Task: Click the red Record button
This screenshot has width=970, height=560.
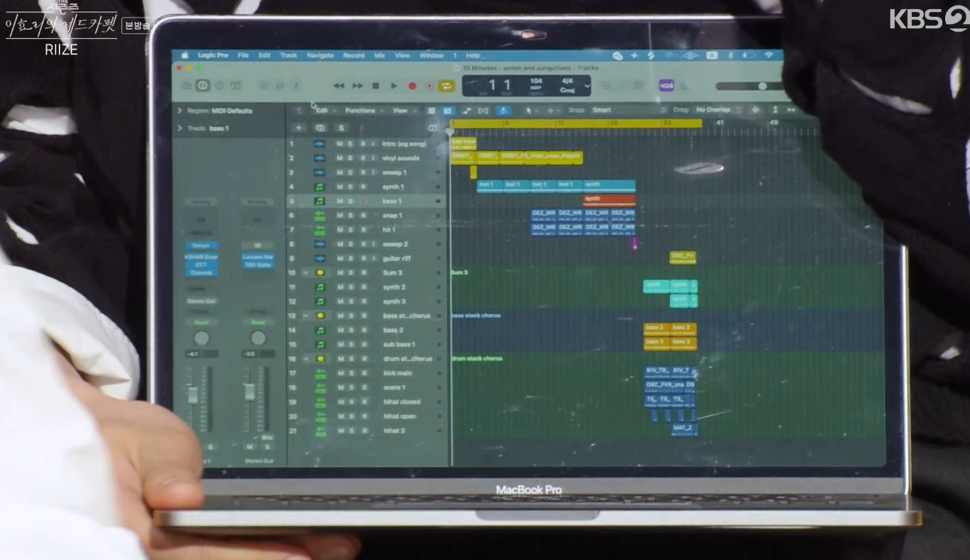Action: 411,86
